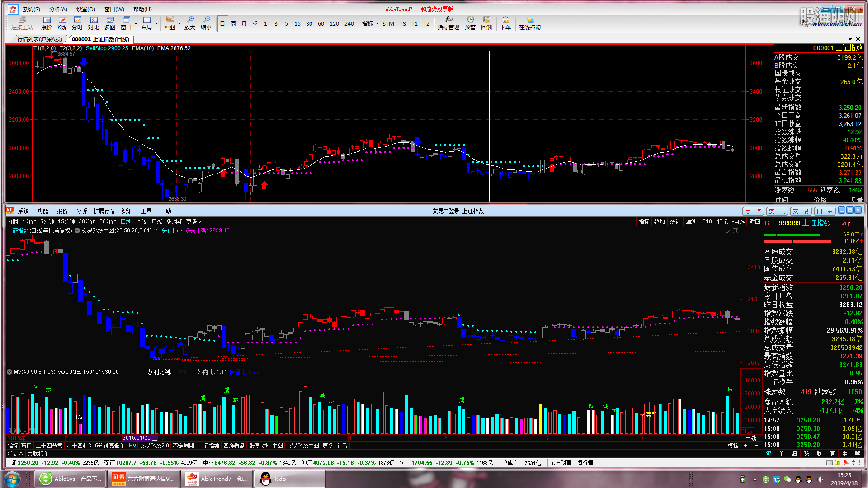The width and height of the screenshot is (868, 488).
Task: Click the green list icon beside 999999
Action: (x=774, y=223)
